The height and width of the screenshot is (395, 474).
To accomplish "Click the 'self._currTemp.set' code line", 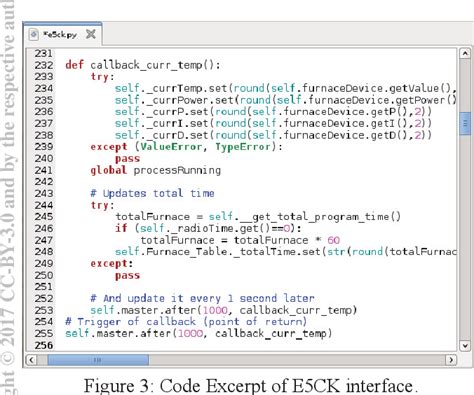I will tap(285, 89).
